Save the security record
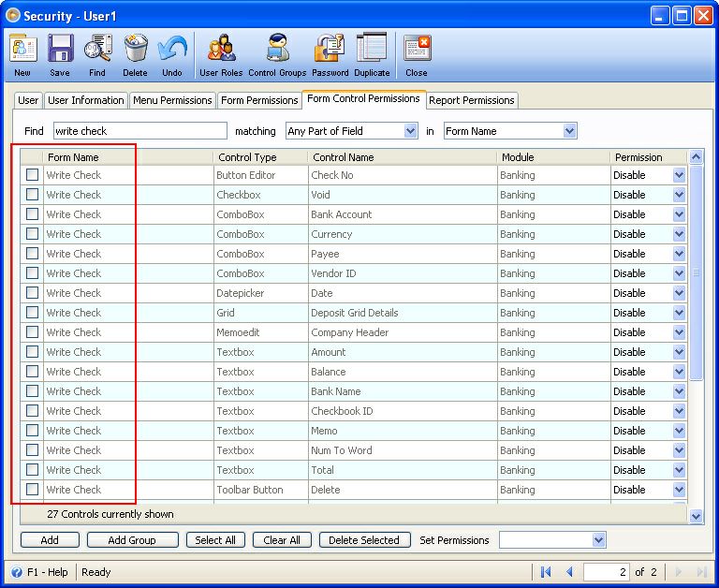Viewport: 719px width, 588px height. point(60,55)
